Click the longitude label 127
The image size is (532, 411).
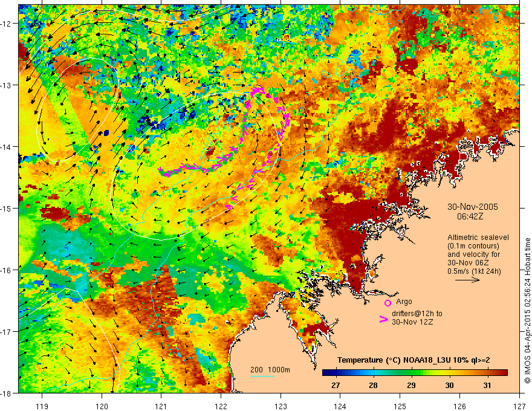519,406
